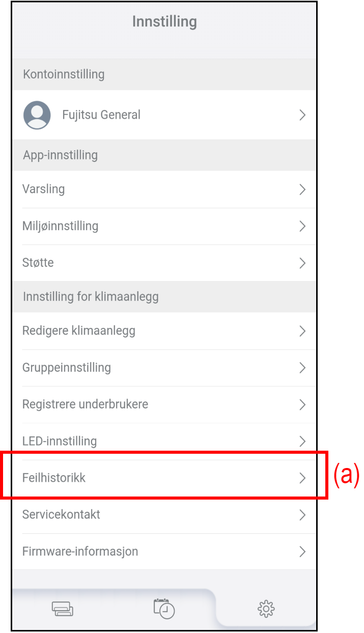Open the Feilhistorikk menu entry
Screen dimensions: 364x633
click(54, 478)
